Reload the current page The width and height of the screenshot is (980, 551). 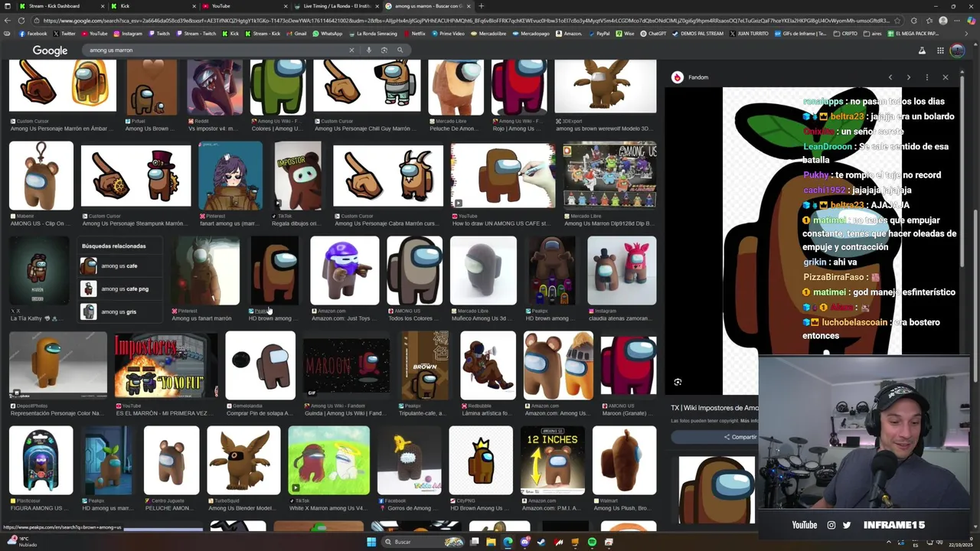[21, 21]
